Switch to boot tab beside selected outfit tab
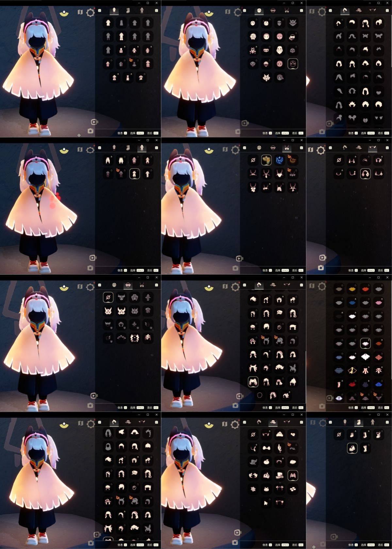392x549 pixels. click(x=128, y=11)
